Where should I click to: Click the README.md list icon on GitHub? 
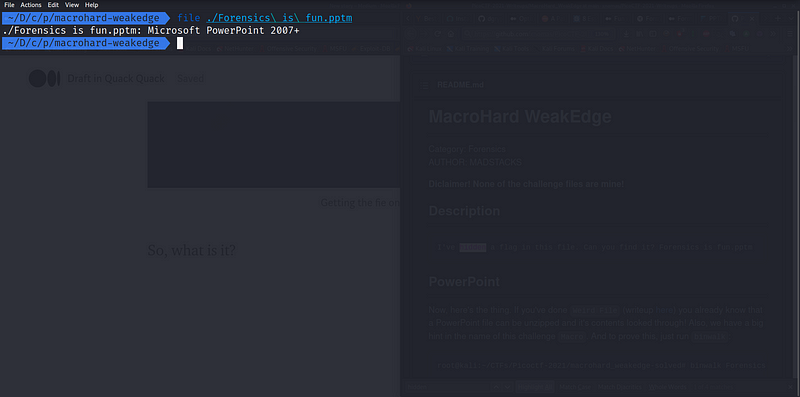pyautogui.click(x=424, y=85)
